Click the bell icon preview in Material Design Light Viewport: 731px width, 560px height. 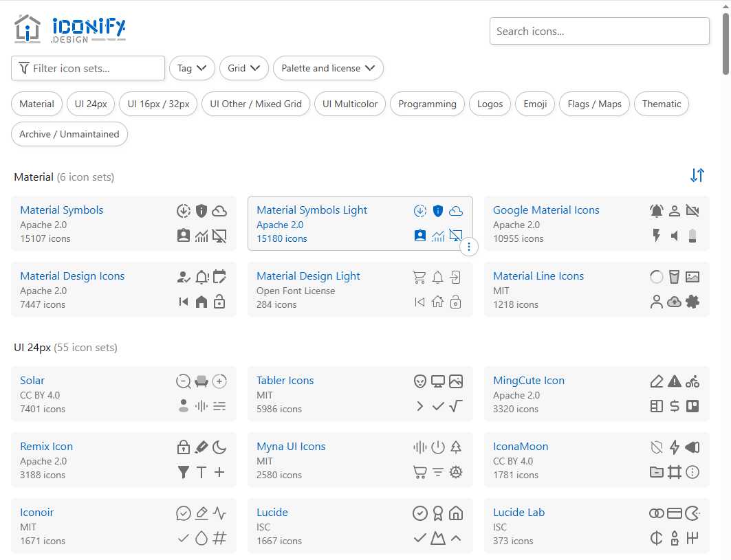[x=437, y=277]
